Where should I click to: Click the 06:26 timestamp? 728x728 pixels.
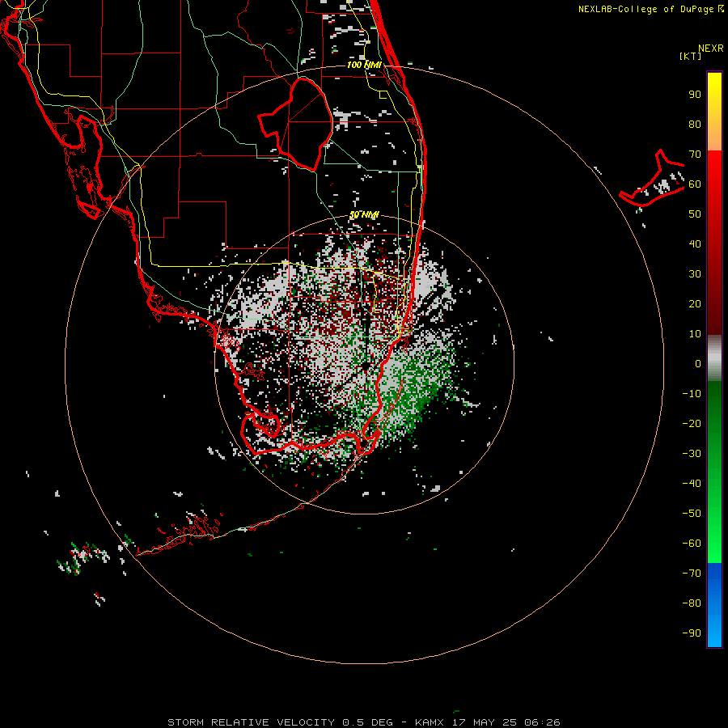coord(542,722)
